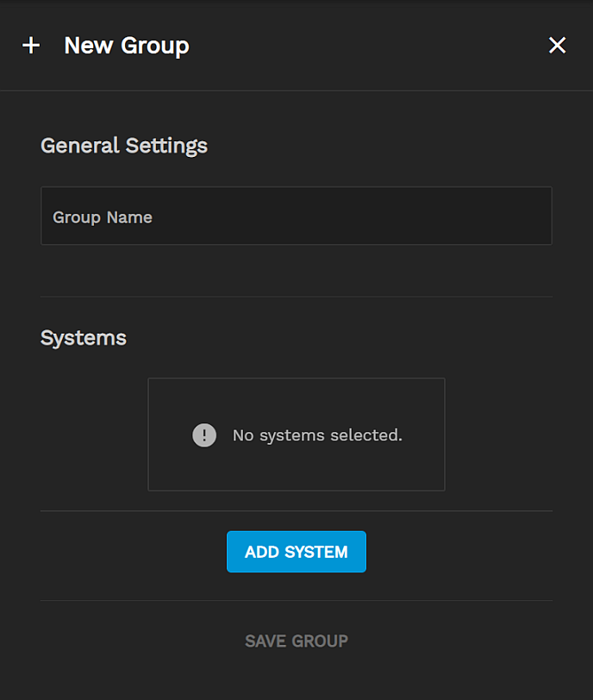593x700 pixels.
Task: Click the empty-state box's blank left area
Action: tap(168, 435)
